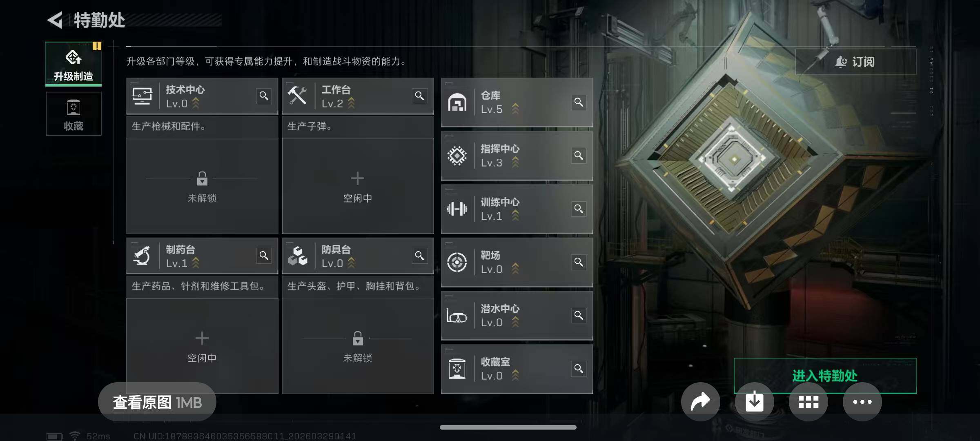The image size is (980, 441).
Task: Open magnifier details for 工作台
Action: tap(419, 96)
